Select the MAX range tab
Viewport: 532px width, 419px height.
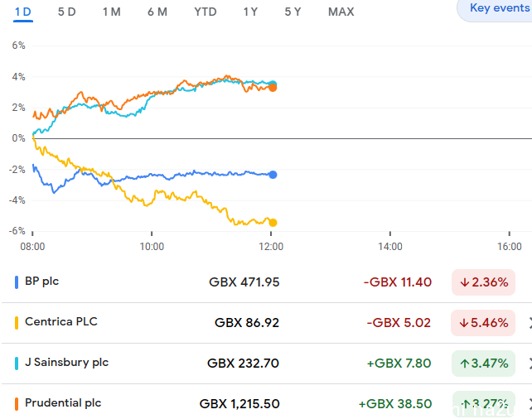click(341, 12)
